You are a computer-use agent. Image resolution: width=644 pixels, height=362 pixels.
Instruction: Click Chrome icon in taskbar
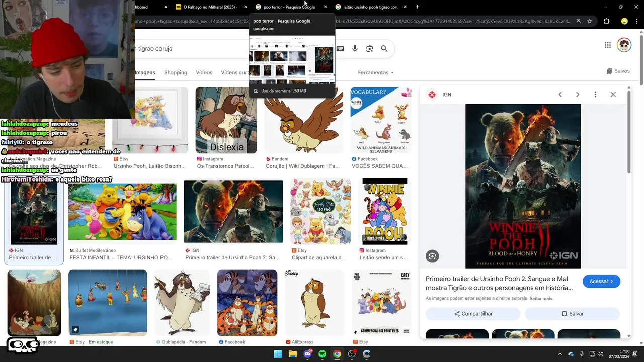click(x=337, y=354)
